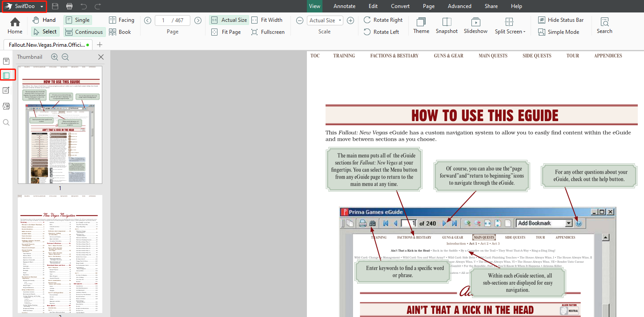Take a Snapshot of the page

click(x=447, y=26)
